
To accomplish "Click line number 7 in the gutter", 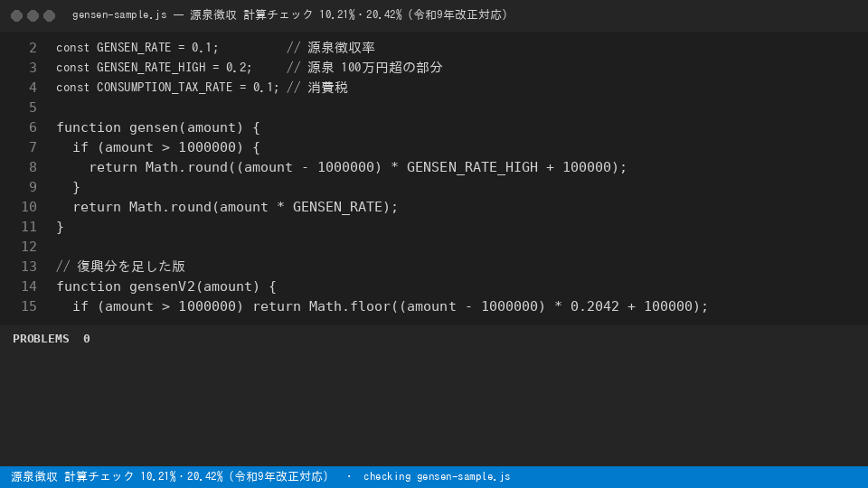I will (33, 147).
